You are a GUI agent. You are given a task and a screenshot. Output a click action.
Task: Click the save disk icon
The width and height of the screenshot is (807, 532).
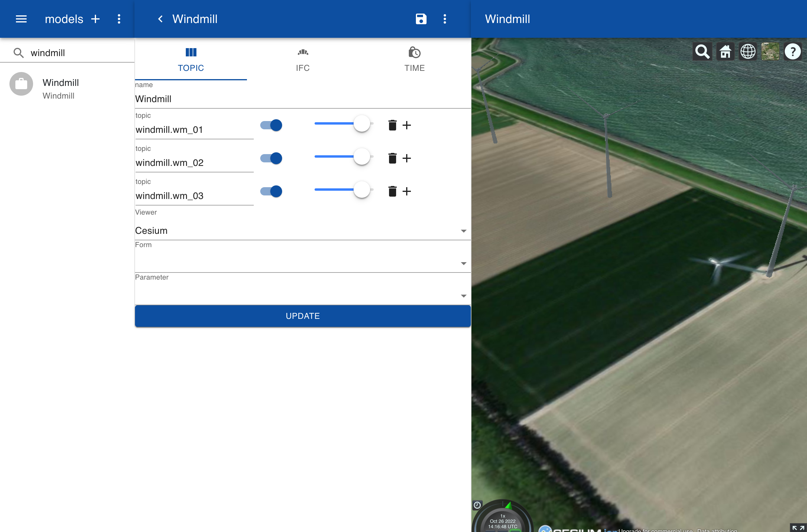[421, 19]
